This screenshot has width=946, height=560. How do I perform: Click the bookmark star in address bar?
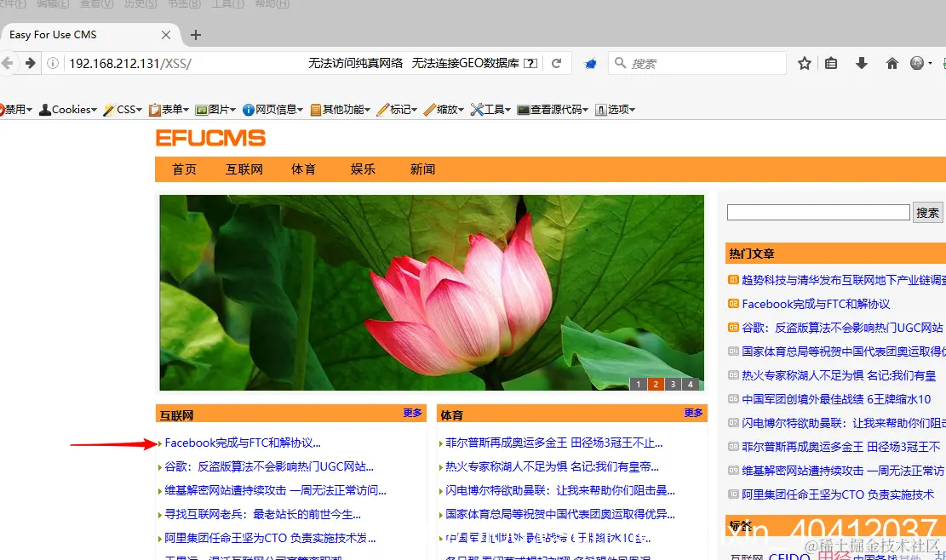click(804, 62)
